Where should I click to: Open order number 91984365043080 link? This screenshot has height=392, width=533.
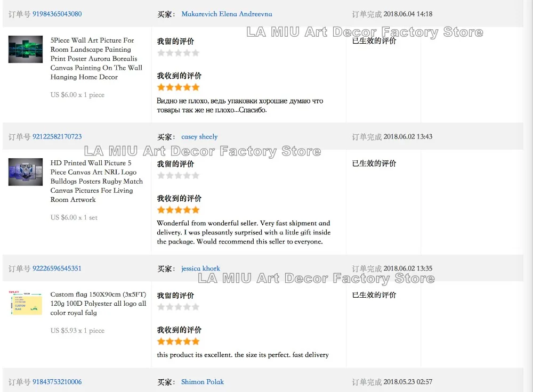tap(57, 14)
